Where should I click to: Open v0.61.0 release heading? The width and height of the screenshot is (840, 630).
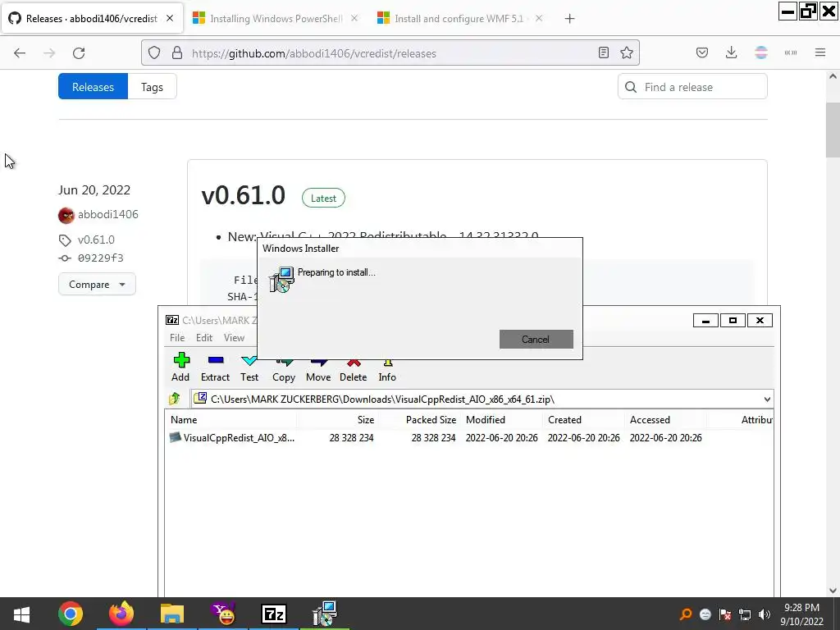(243, 195)
